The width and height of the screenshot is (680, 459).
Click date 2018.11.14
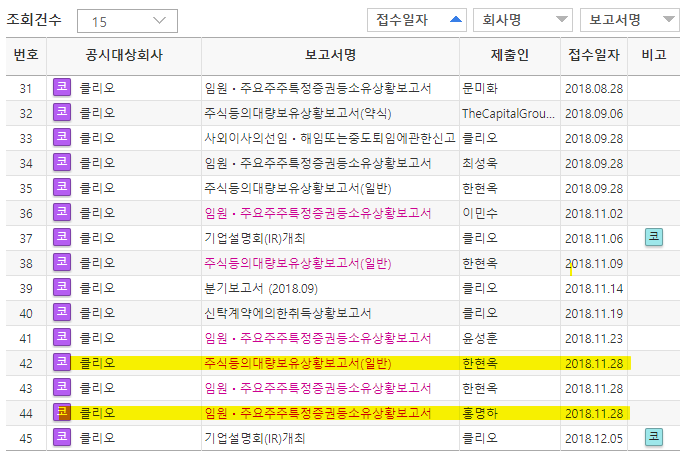(594, 289)
